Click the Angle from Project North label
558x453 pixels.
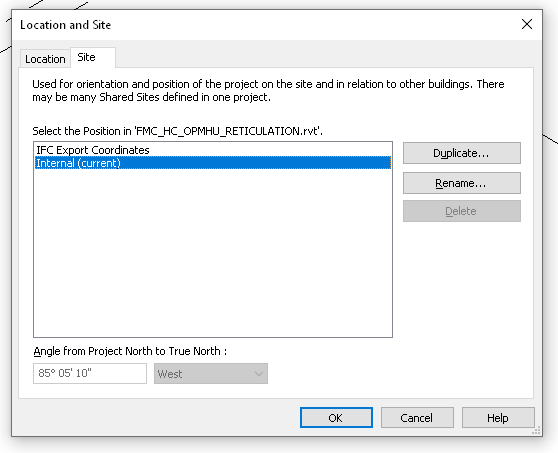click(x=130, y=351)
